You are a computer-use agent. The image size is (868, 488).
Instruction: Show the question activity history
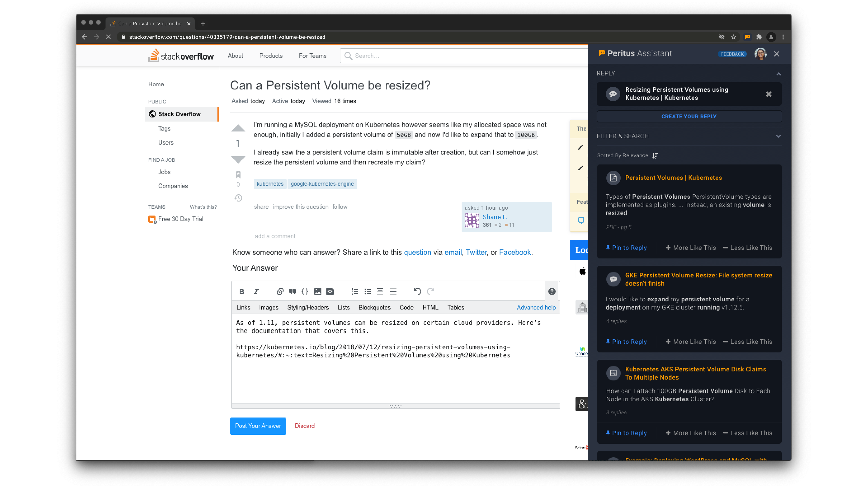(238, 198)
